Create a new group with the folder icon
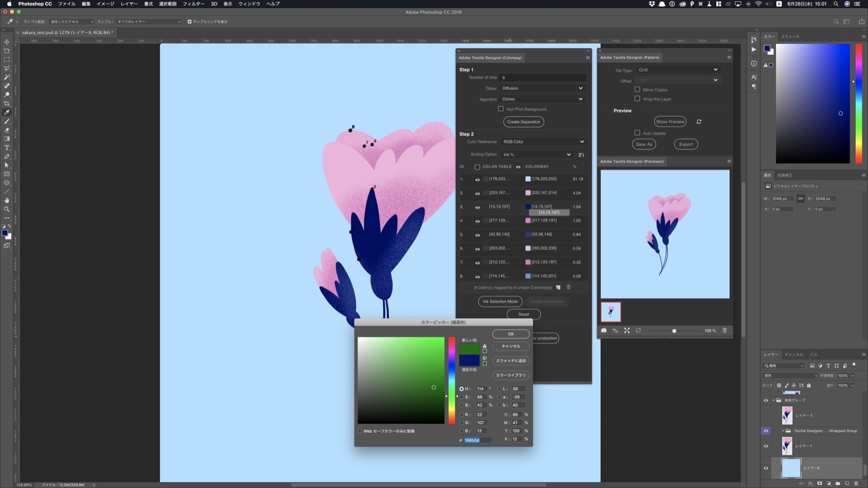Screen dimensions: 868x488 (838, 484)
